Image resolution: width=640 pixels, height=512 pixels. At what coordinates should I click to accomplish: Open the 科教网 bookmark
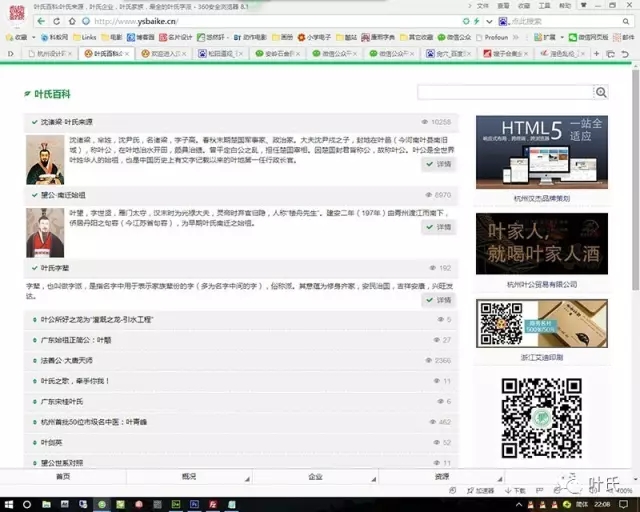click(x=55, y=37)
